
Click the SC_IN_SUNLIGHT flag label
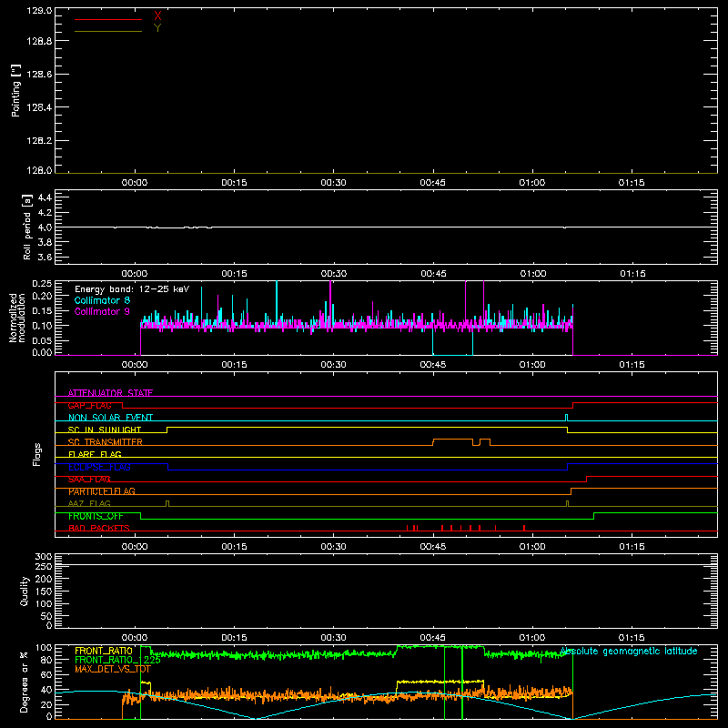click(x=105, y=430)
